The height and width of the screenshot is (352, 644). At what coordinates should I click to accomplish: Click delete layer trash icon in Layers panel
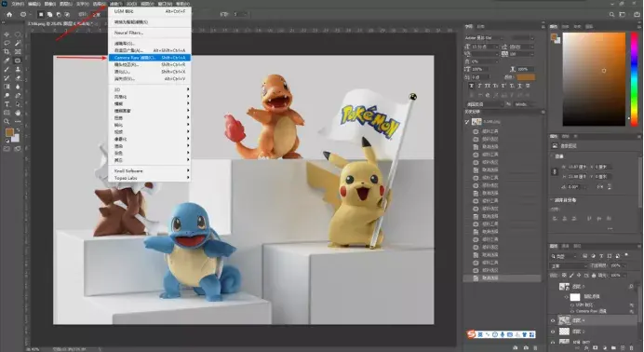click(x=632, y=348)
